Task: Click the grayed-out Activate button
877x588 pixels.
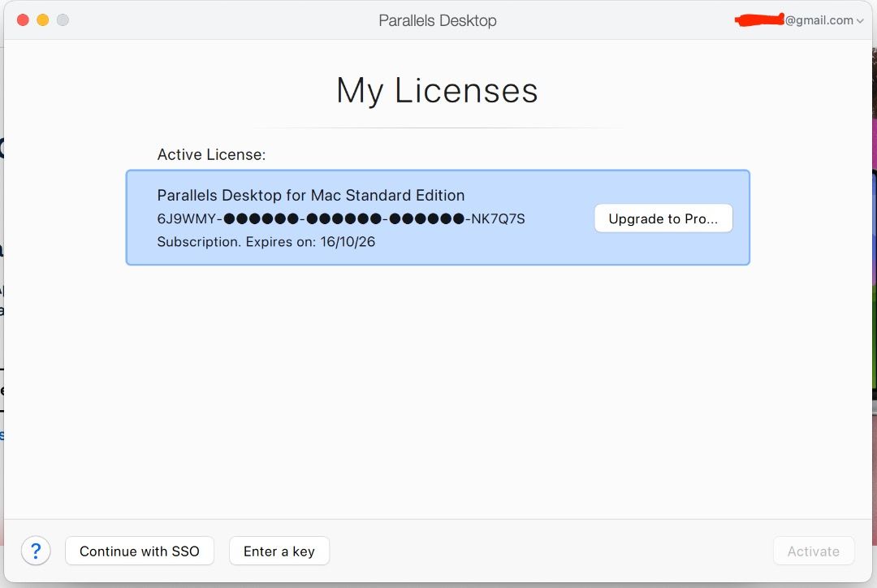Action: 813,551
